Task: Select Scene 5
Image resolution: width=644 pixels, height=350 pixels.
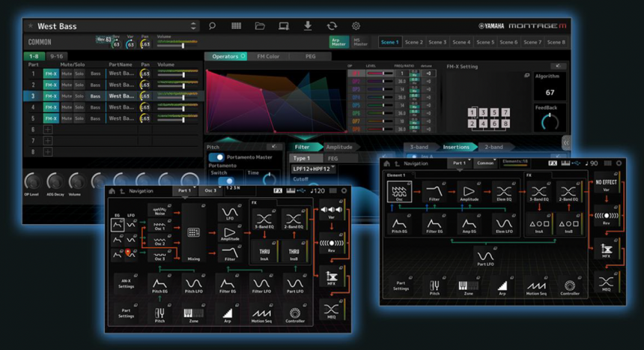Action: [x=485, y=42]
